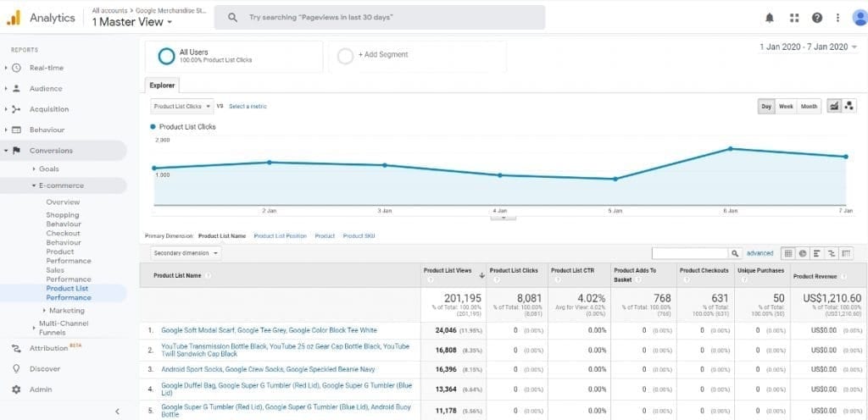This screenshot has height=420, width=868.
Task: Expand Multi-Channel Funnels section
Action: point(34,328)
